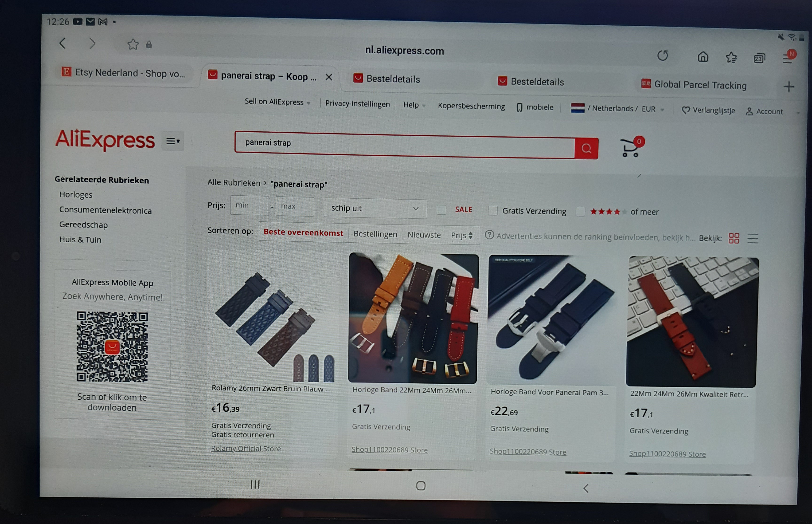Bookmark page using the star outline icon
812x524 pixels.
pyautogui.click(x=133, y=44)
